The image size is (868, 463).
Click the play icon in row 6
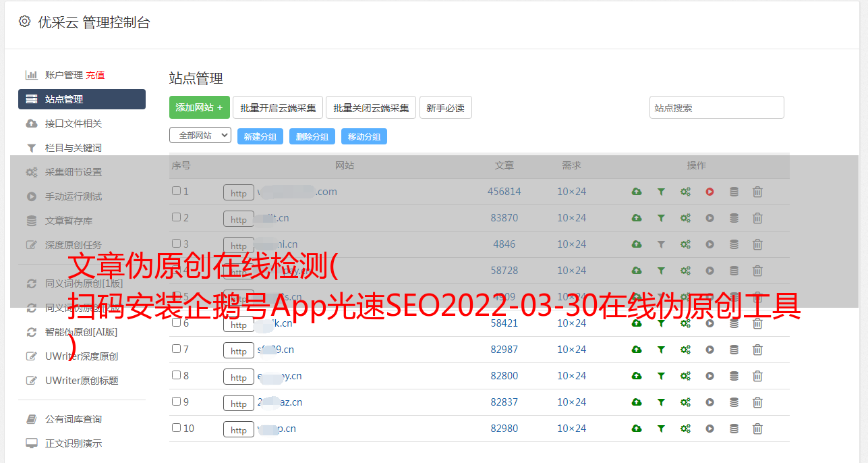[710, 323]
